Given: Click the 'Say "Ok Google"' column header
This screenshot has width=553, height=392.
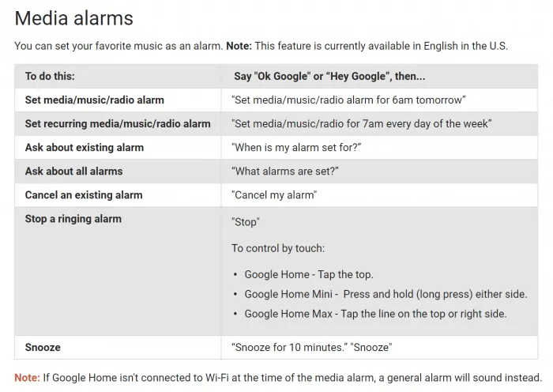Looking at the screenshot, I should click(x=329, y=76).
